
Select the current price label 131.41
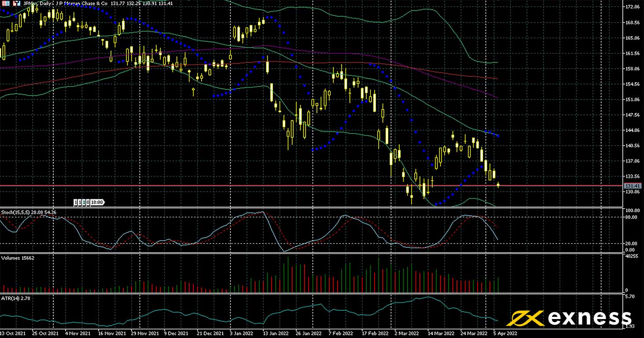(632, 186)
